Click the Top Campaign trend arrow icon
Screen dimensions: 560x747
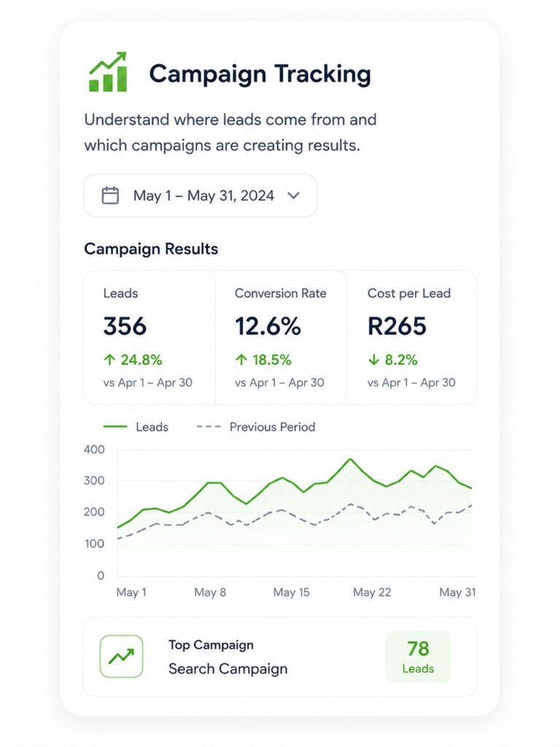point(122,657)
